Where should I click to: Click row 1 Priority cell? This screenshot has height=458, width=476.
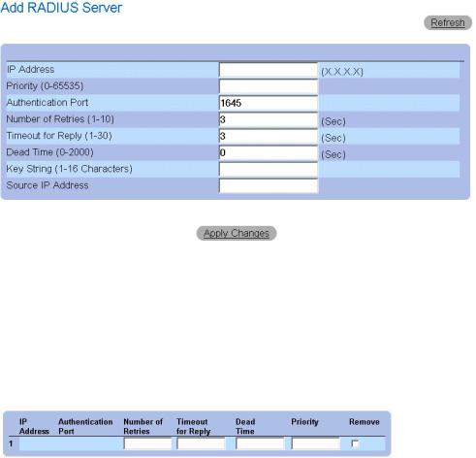click(316, 443)
